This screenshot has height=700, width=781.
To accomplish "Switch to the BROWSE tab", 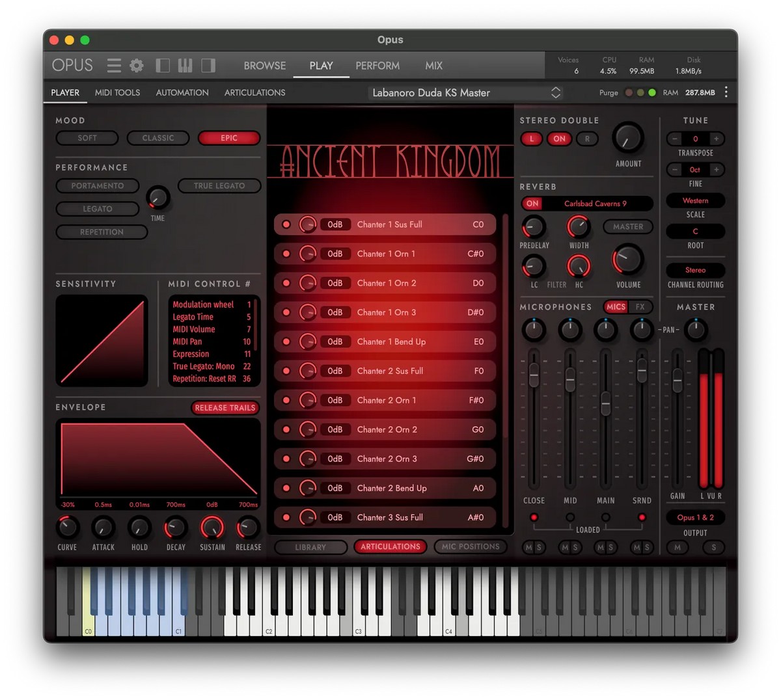I will pyautogui.click(x=264, y=66).
